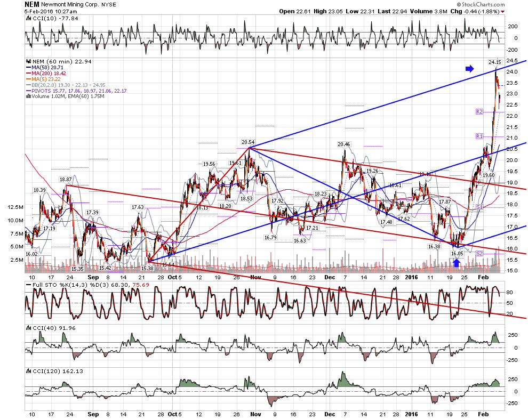The image size is (528, 420).
Task: Click the volume bars icon in the legend
Action: [x=29, y=96]
